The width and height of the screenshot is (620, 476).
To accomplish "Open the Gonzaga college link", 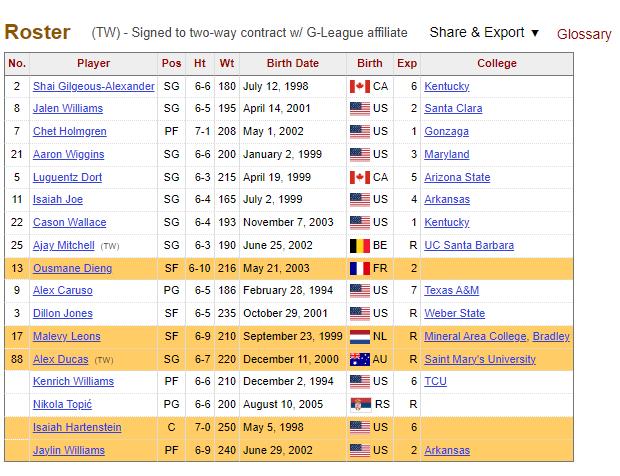I will pyautogui.click(x=446, y=132).
